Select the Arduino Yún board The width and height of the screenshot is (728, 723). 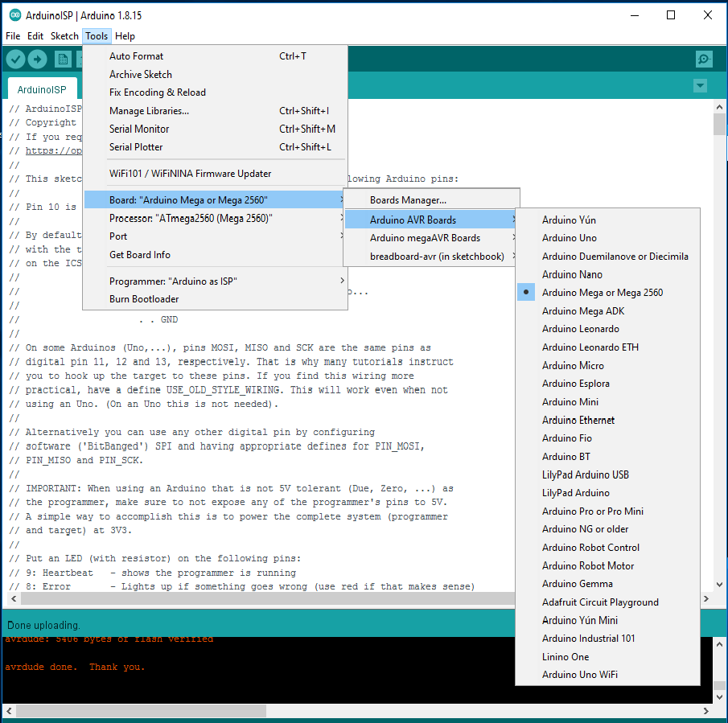pyautogui.click(x=608, y=220)
